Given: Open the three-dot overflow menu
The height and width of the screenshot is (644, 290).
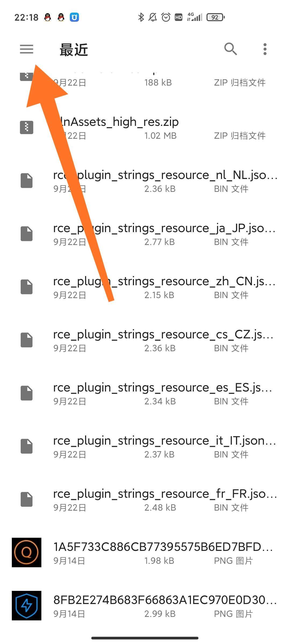Looking at the screenshot, I should 265,49.
